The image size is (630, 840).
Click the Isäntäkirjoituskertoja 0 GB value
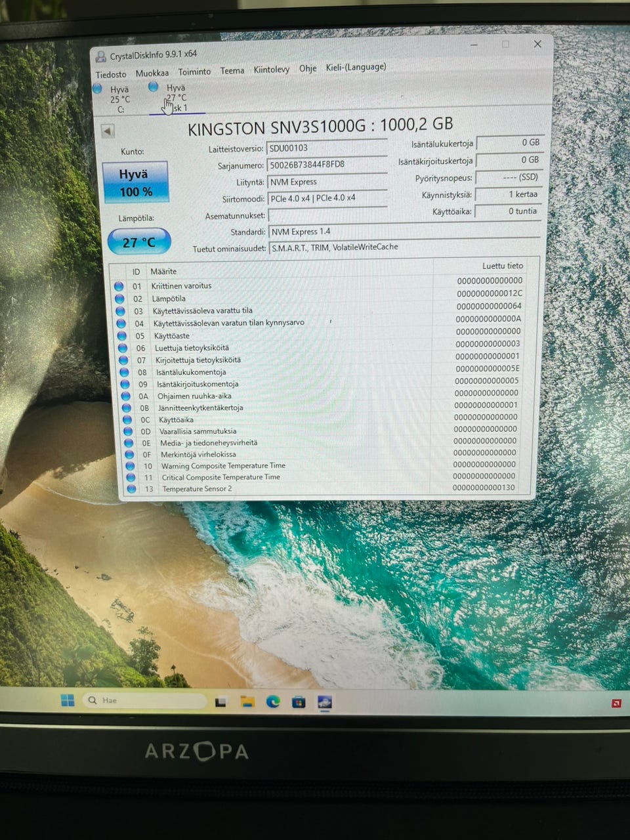(509, 160)
